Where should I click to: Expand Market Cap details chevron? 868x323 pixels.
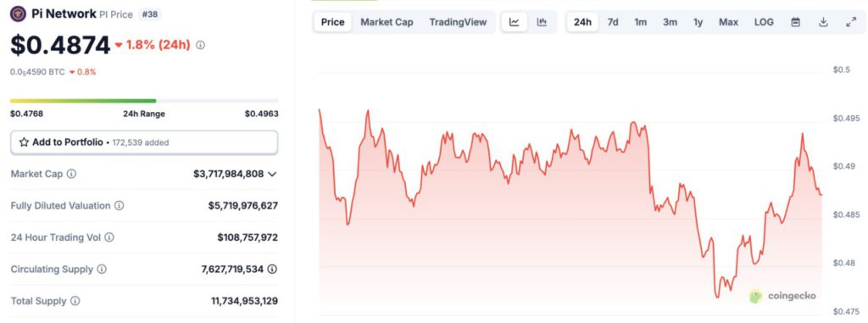tap(272, 174)
